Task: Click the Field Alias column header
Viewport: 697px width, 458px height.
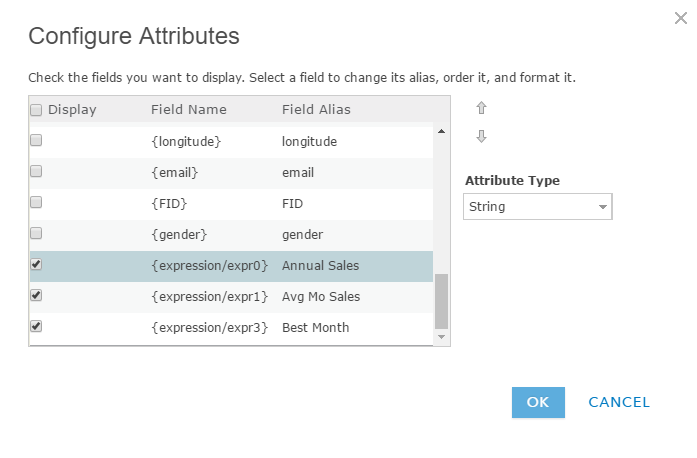Action: 316,110
